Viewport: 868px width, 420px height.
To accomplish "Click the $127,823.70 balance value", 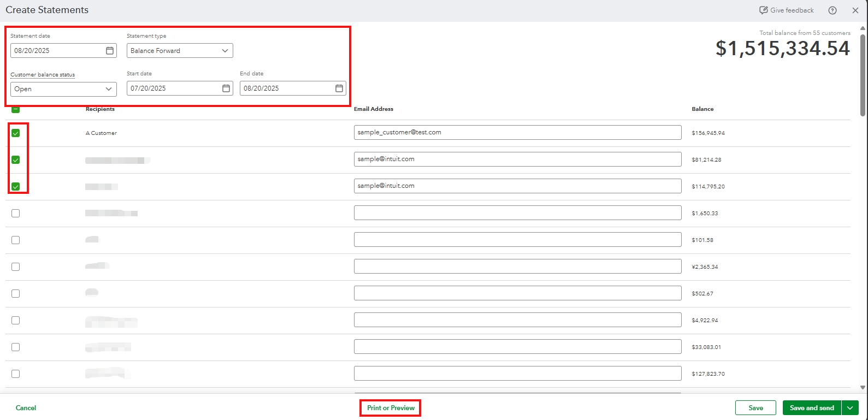I will (x=708, y=374).
